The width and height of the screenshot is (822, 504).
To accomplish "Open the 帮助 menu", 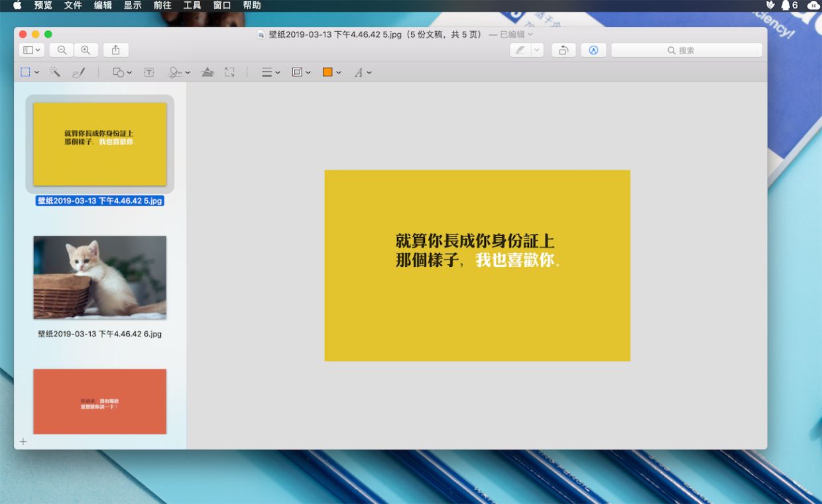I will (x=252, y=5).
